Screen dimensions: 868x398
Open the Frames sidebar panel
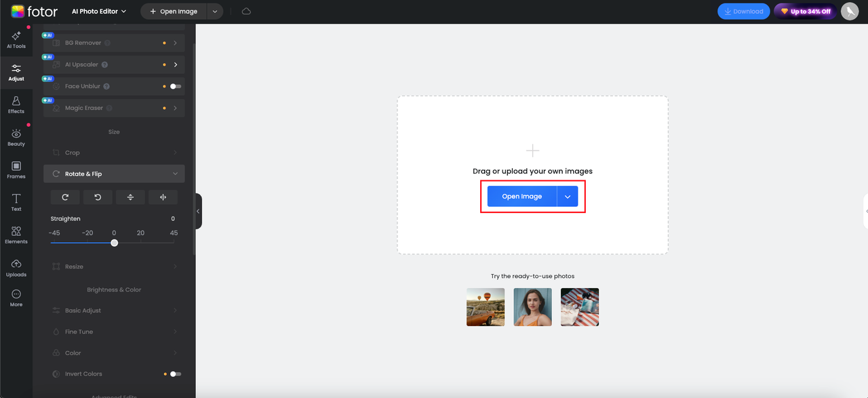click(x=16, y=170)
